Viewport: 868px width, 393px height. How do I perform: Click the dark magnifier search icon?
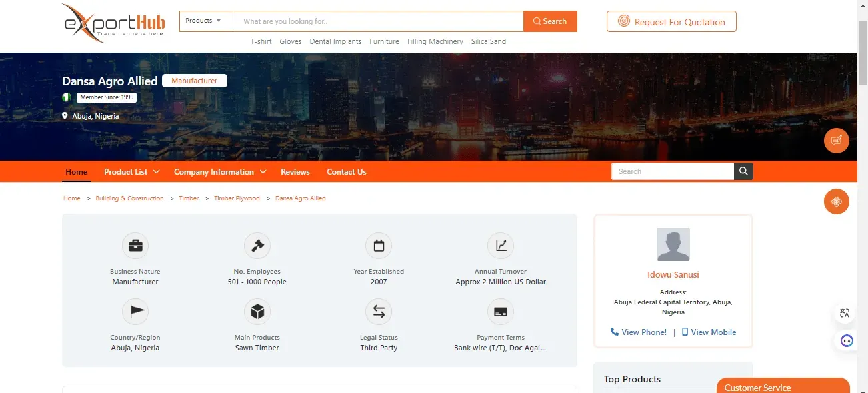(743, 171)
